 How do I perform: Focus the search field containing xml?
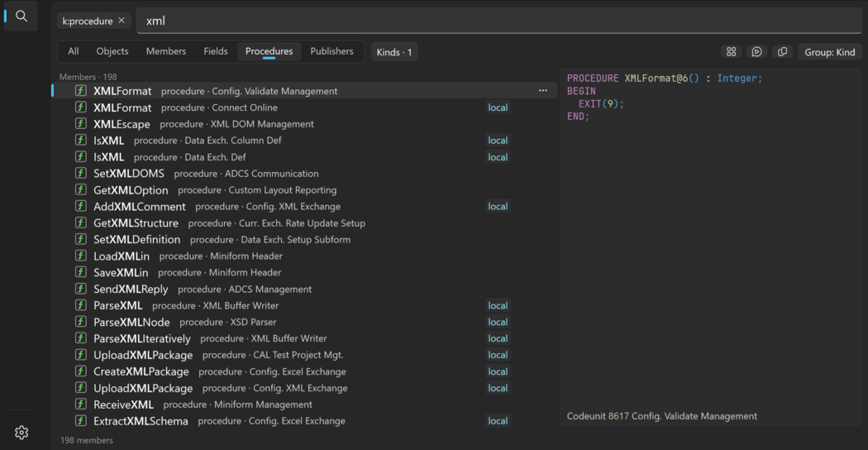pos(498,21)
